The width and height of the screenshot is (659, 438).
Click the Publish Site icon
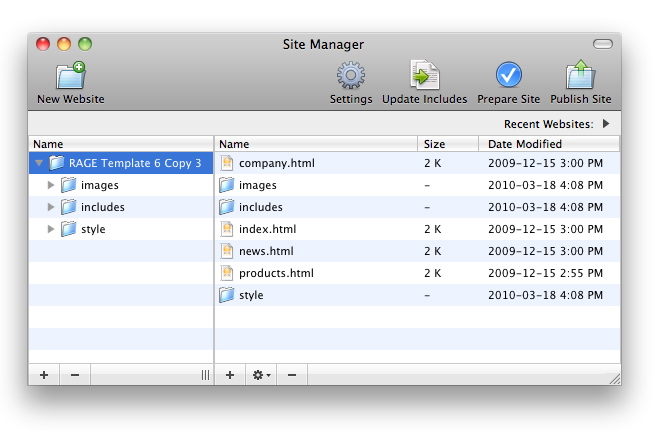[x=580, y=76]
